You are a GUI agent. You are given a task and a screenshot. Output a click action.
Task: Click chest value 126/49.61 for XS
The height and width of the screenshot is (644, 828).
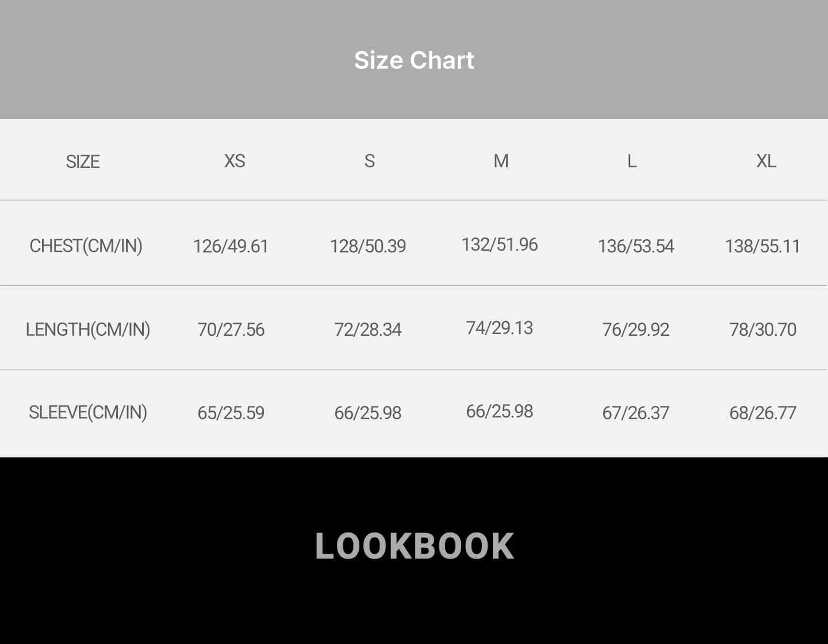[x=231, y=246]
